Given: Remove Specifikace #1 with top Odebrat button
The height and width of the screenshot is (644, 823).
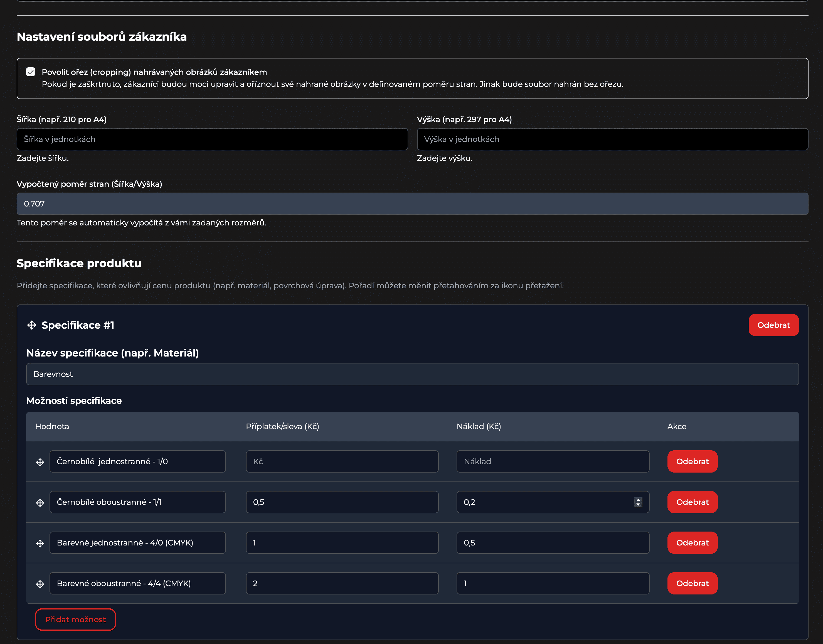Looking at the screenshot, I should tap(773, 325).
